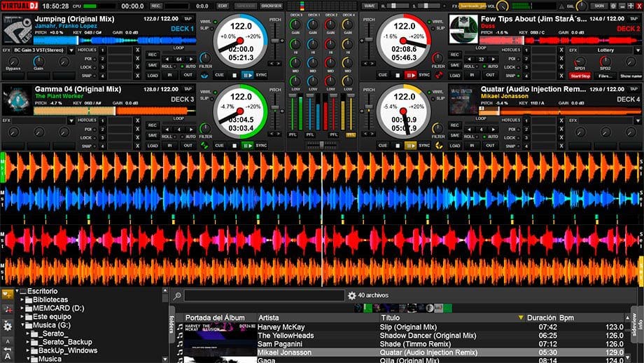The width and height of the screenshot is (644, 363).
Task: Click the music note icon for Harvey McKay row
Action: click(x=180, y=327)
